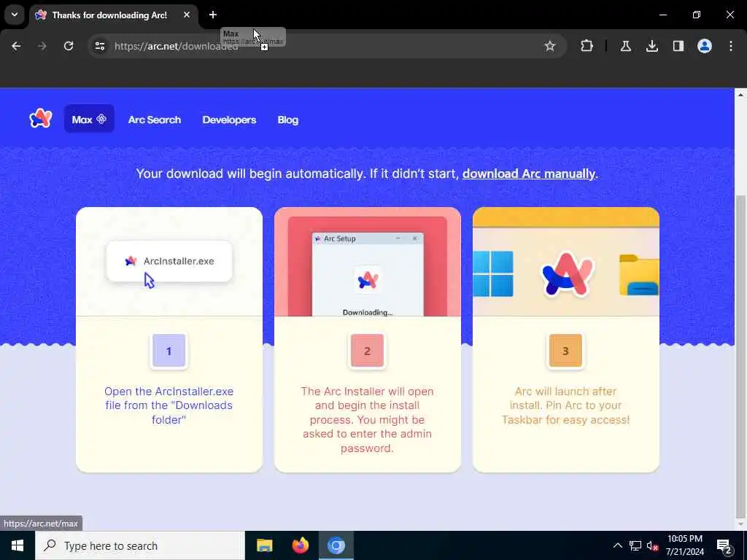Toggle the browser side panel icon

pyautogui.click(x=678, y=46)
